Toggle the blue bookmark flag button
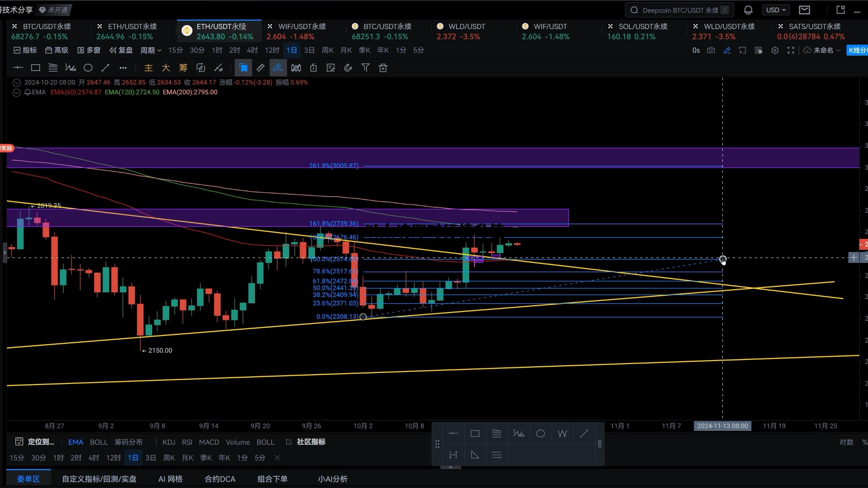Image resolution: width=868 pixels, height=488 pixels. (x=243, y=68)
